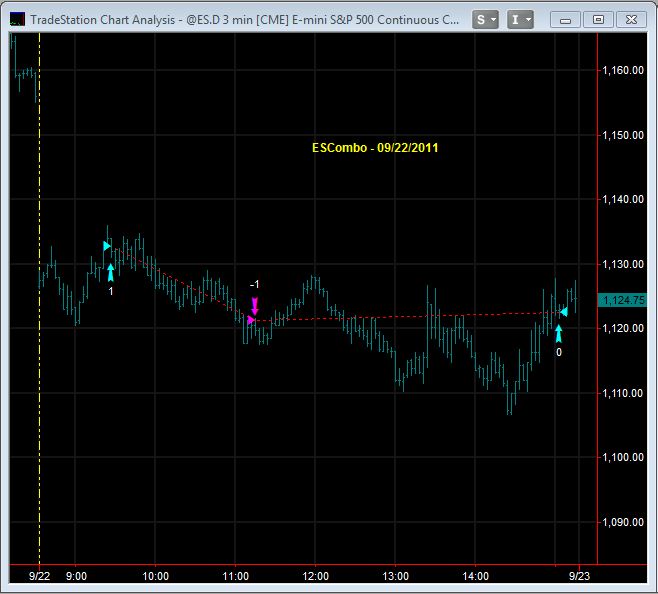Click the 12:00 label on the time axis
The width and height of the screenshot is (658, 594).
click(315, 576)
